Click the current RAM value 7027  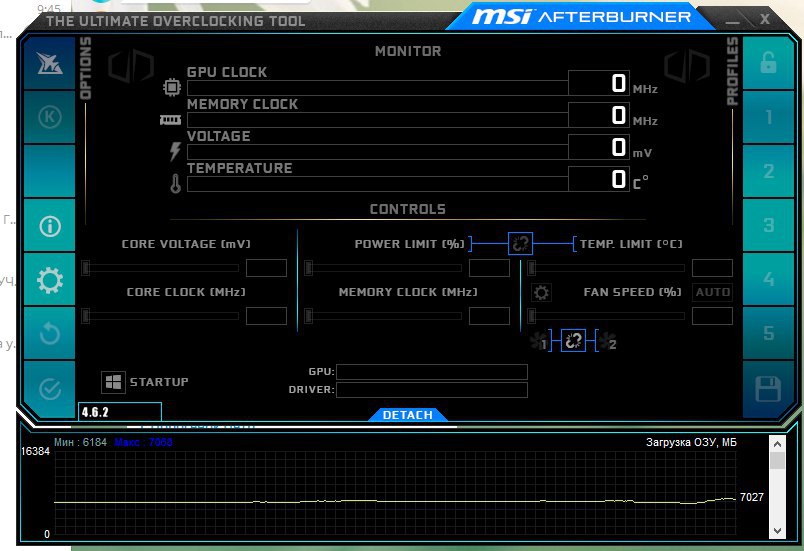pos(752,497)
